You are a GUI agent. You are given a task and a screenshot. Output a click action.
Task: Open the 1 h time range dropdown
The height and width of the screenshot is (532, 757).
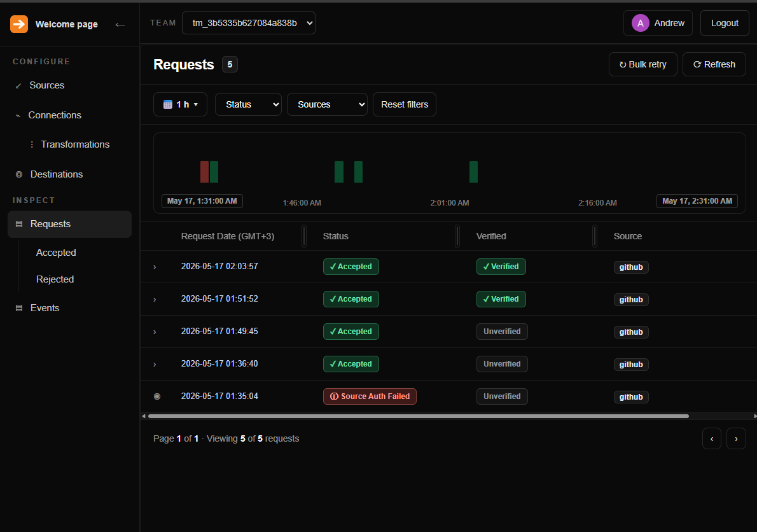coord(180,104)
